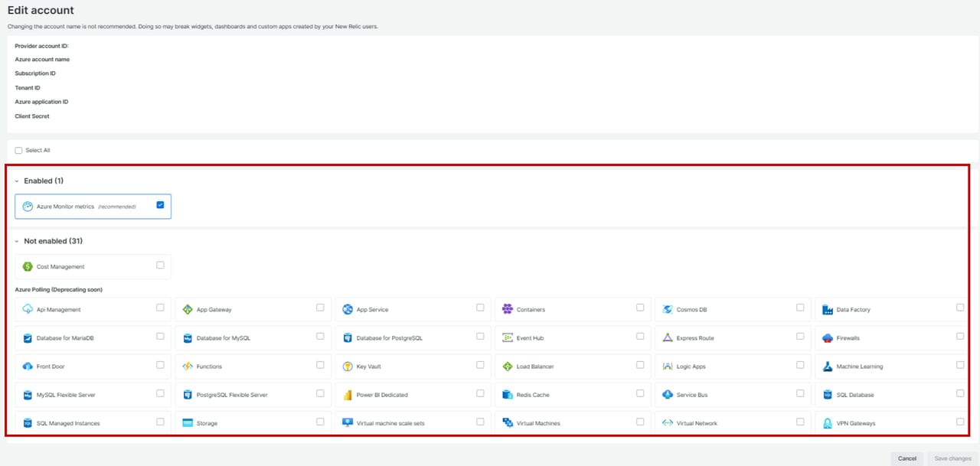
Task: Collapse the Enabled (1) section
Action: 17,181
